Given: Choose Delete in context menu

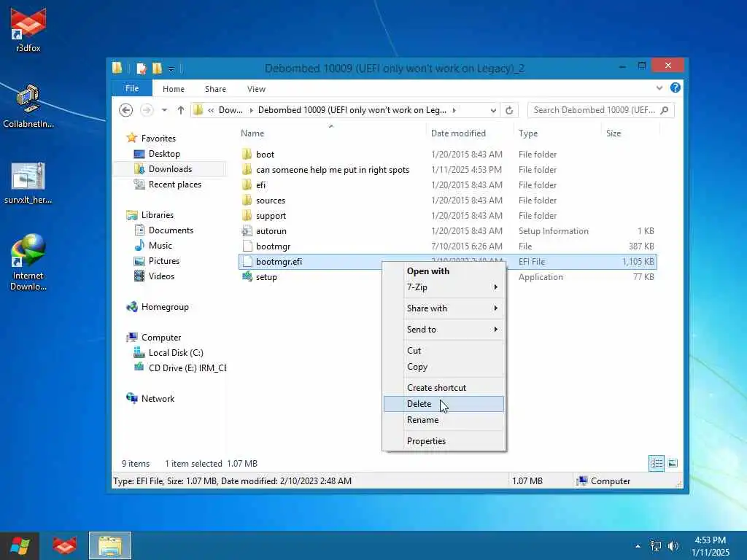Looking at the screenshot, I should [444, 404].
